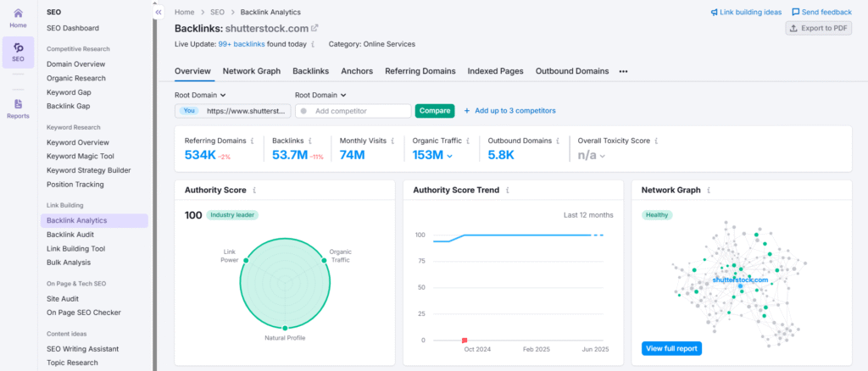
Task: Open Keyword Strategy Builder in the sidebar
Action: click(x=88, y=170)
